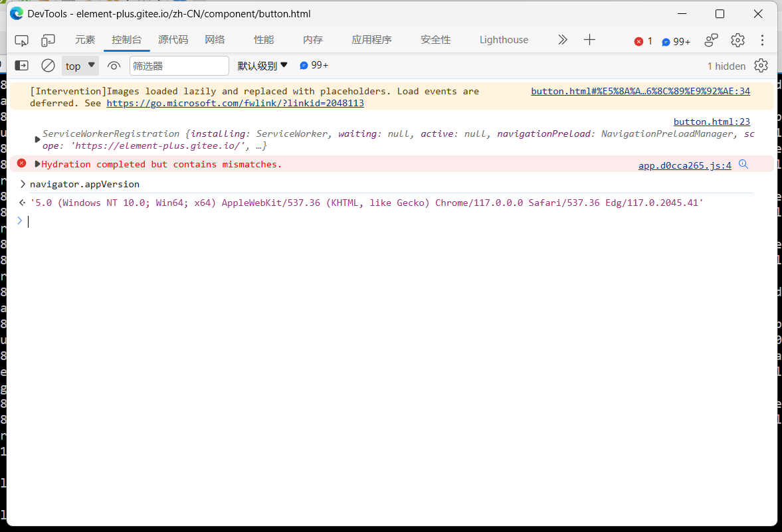Expand the Hydration mismatch error message
Viewport: 782px width, 532px height.
pyautogui.click(x=37, y=163)
